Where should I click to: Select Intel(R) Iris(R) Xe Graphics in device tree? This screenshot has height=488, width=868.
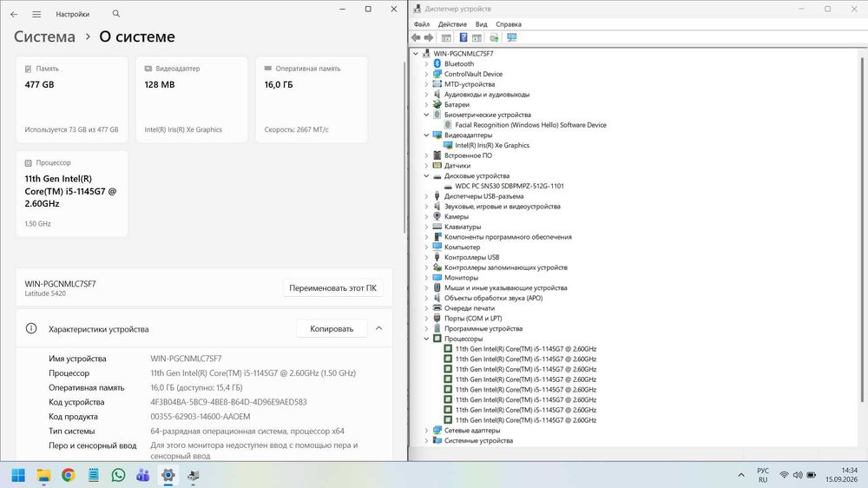click(x=492, y=145)
